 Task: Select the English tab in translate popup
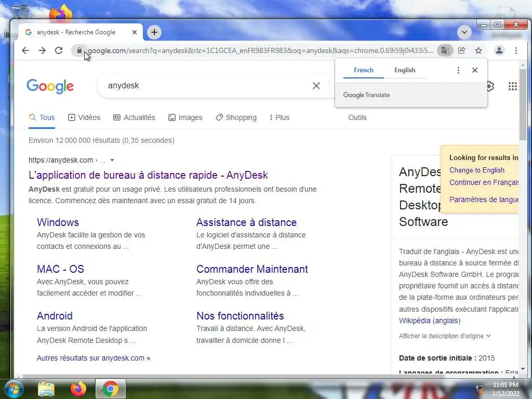click(x=405, y=70)
